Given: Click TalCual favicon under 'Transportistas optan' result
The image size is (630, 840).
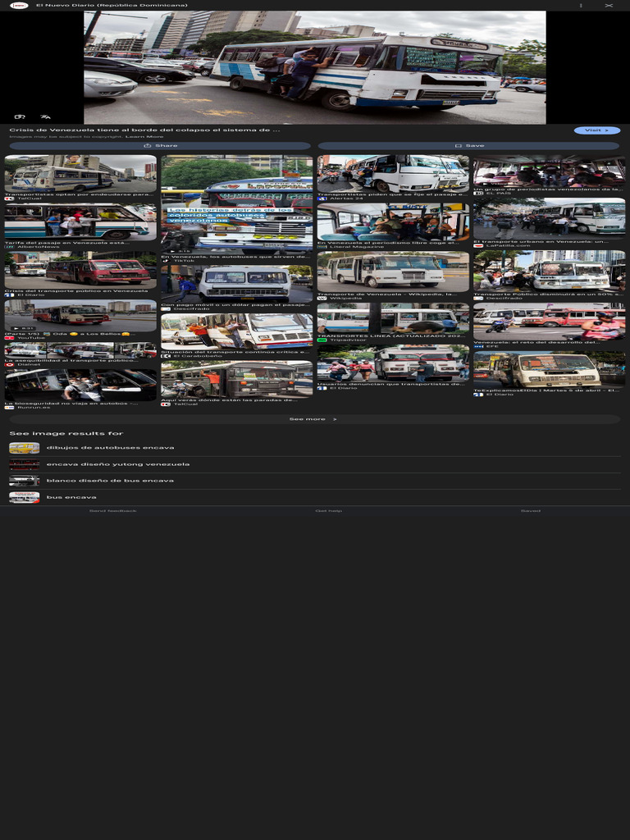Looking at the screenshot, I should pyautogui.click(x=9, y=199).
